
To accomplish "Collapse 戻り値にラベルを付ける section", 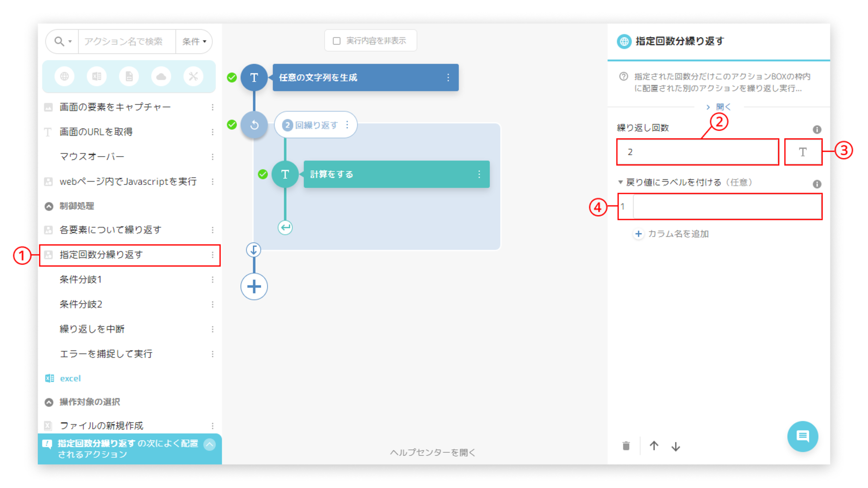I will [x=620, y=182].
